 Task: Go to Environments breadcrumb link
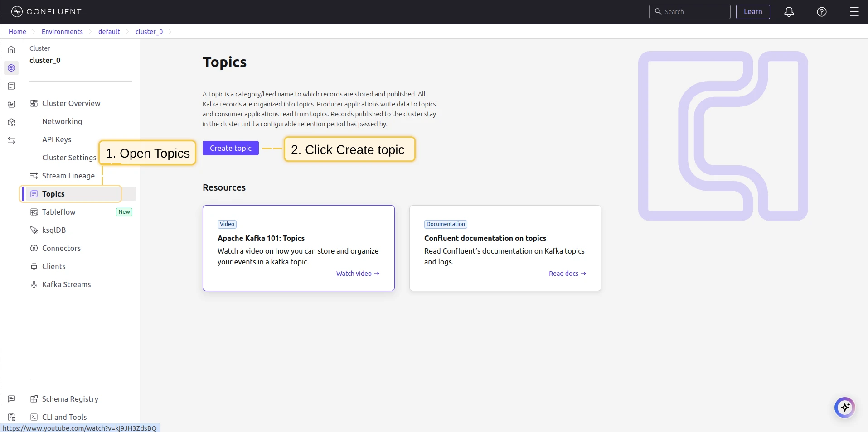tap(62, 32)
